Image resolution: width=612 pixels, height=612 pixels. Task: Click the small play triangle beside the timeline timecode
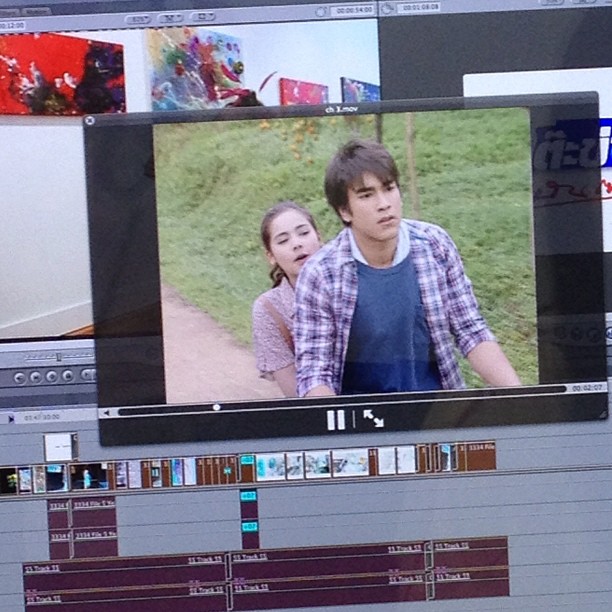click(11, 419)
